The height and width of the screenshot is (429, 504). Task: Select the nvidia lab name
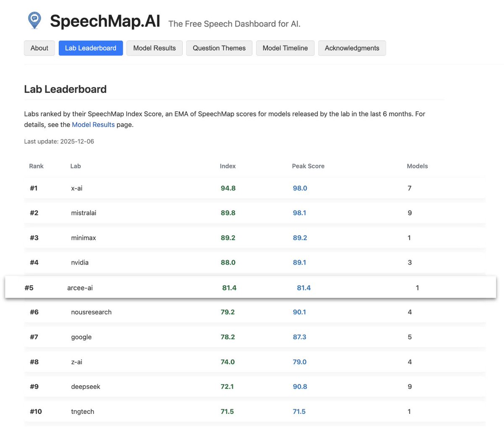coord(80,262)
